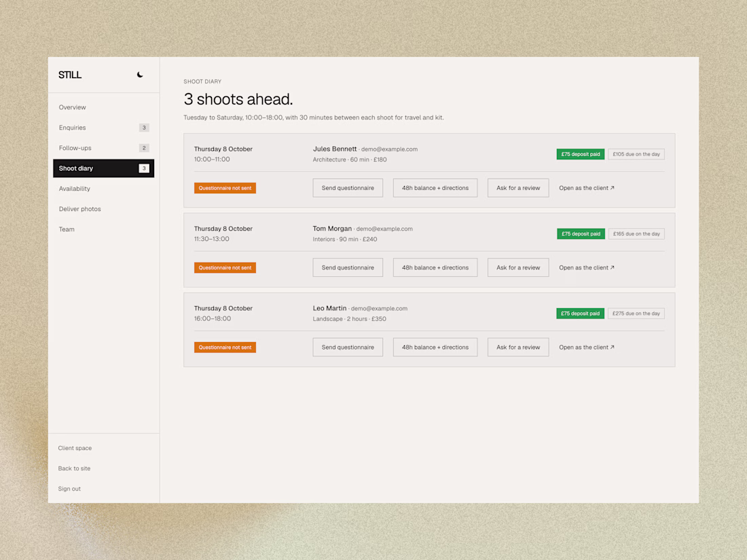
Task: Open the Team page
Action: (x=103, y=229)
